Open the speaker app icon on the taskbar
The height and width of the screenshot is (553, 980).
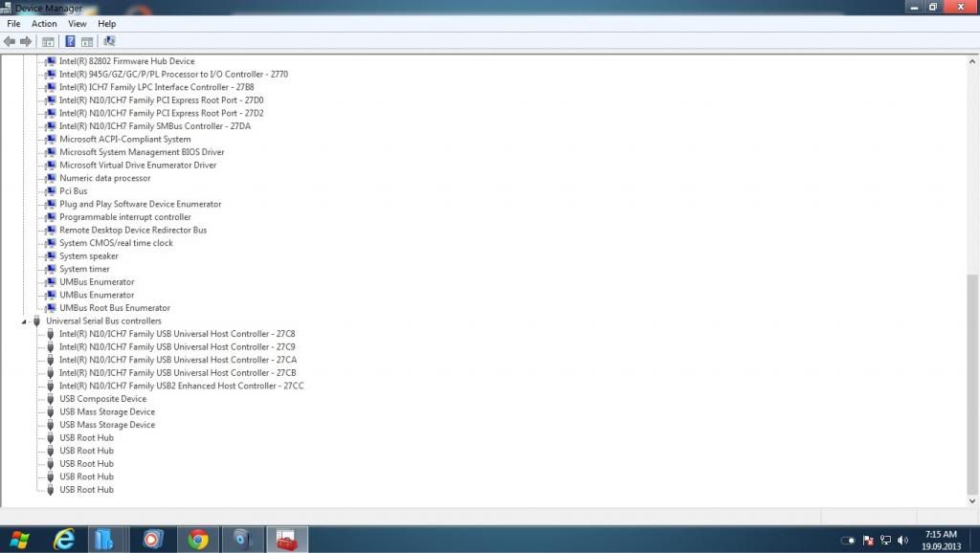(242, 540)
